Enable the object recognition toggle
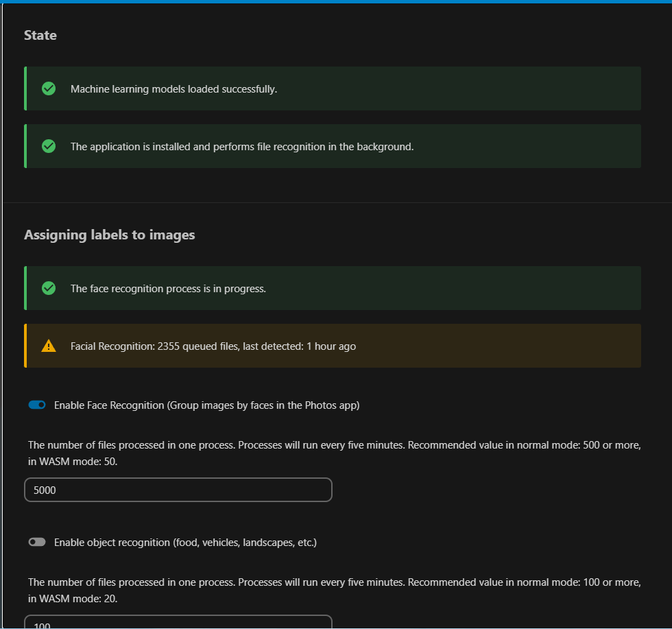This screenshot has width=672, height=629. pos(37,542)
